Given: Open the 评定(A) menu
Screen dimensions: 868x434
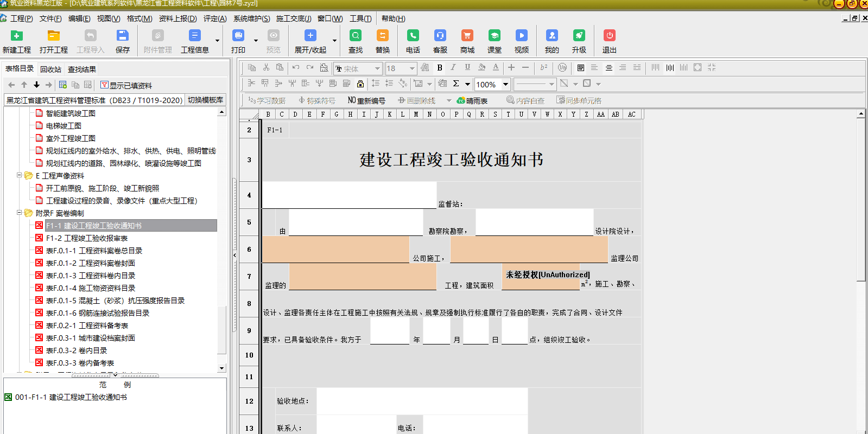Looking at the screenshot, I should (215, 18).
